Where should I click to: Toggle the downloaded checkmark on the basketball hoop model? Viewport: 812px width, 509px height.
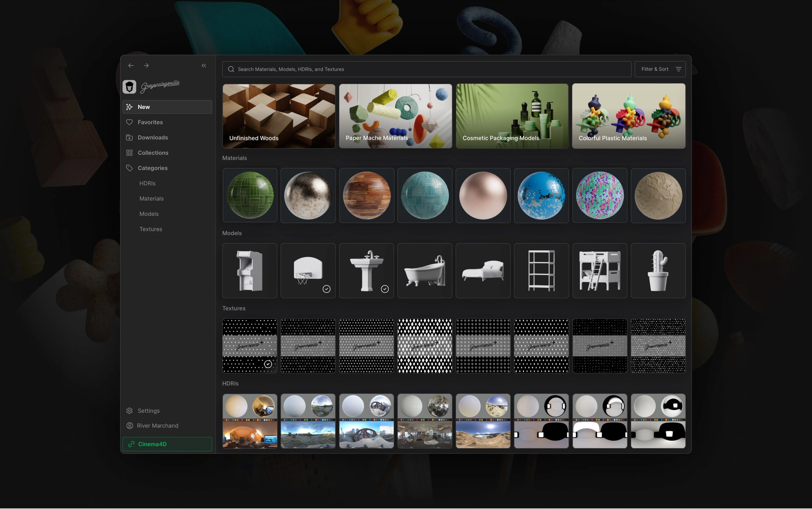pyautogui.click(x=326, y=289)
